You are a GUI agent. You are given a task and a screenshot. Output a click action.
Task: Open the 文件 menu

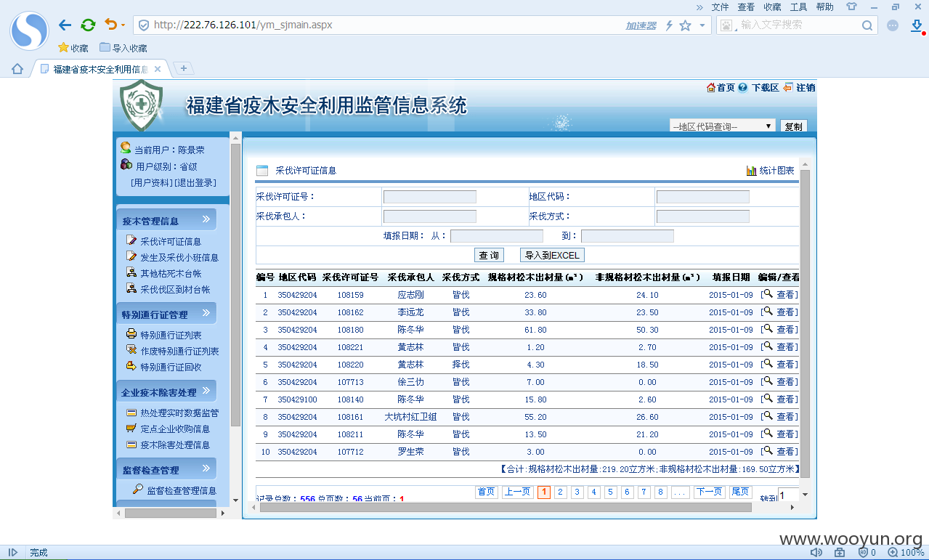coord(720,7)
